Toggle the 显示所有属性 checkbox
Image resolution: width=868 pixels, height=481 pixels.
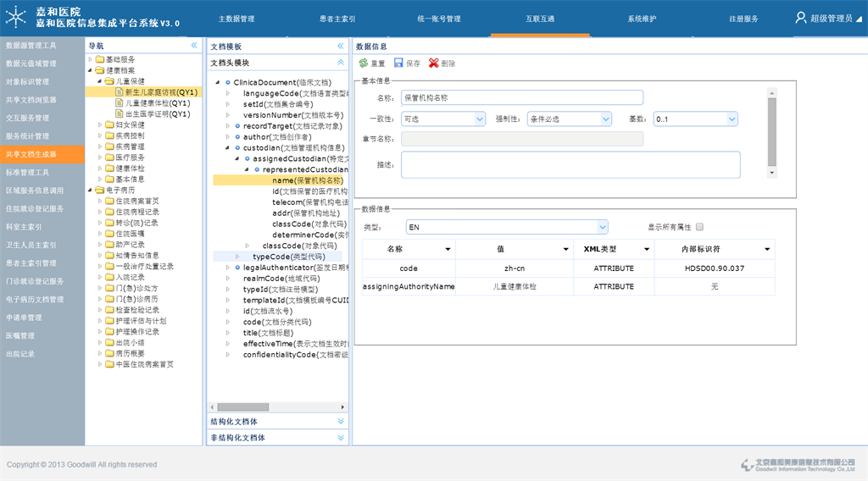click(699, 227)
